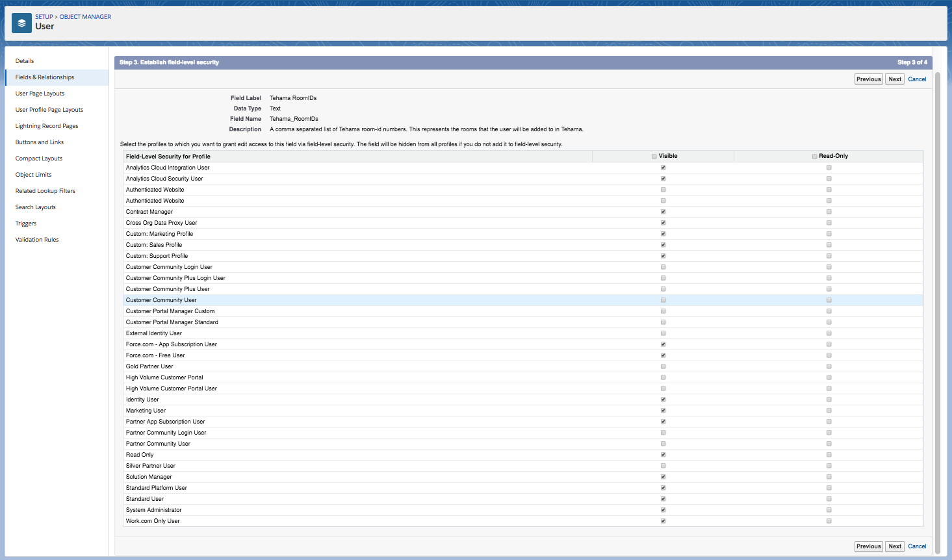Uncheck Visible for Analytics Cloud Integration User
The height and width of the screenshot is (560, 952).
point(663,168)
